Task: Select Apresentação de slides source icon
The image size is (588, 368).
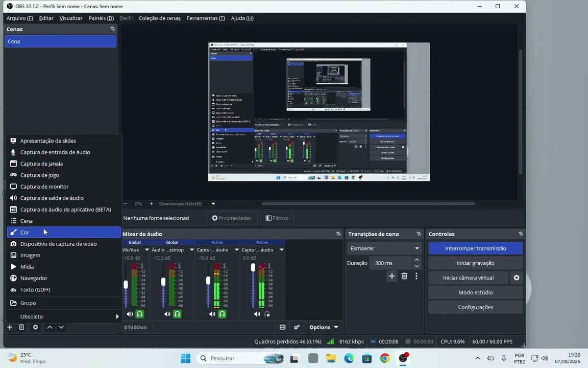Action: point(13,141)
